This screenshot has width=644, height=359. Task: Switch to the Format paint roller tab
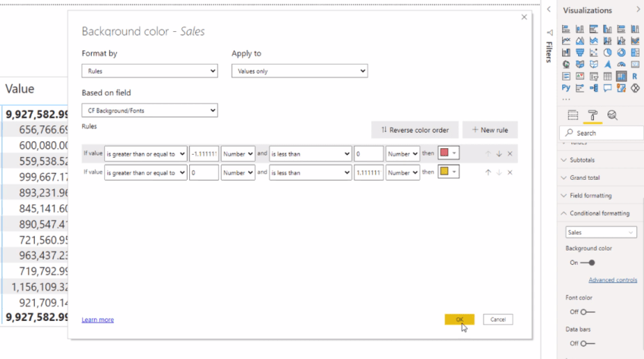pos(592,115)
